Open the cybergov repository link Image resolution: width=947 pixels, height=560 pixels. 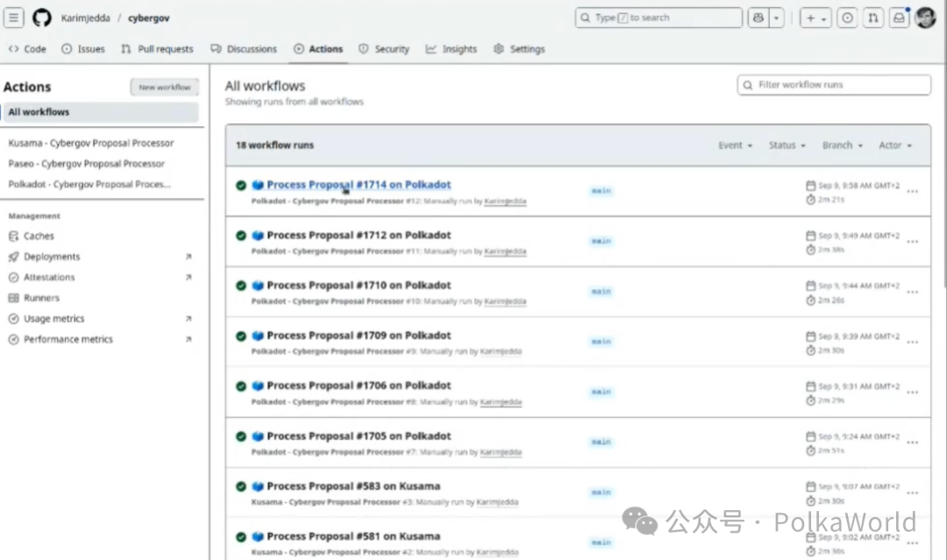click(148, 18)
